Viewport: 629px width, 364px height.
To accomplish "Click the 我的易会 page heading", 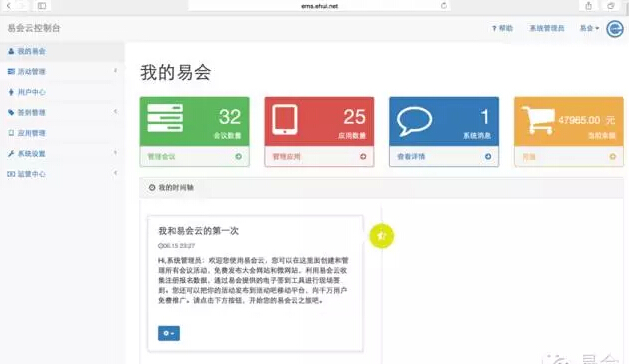I will click(x=175, y=73).
